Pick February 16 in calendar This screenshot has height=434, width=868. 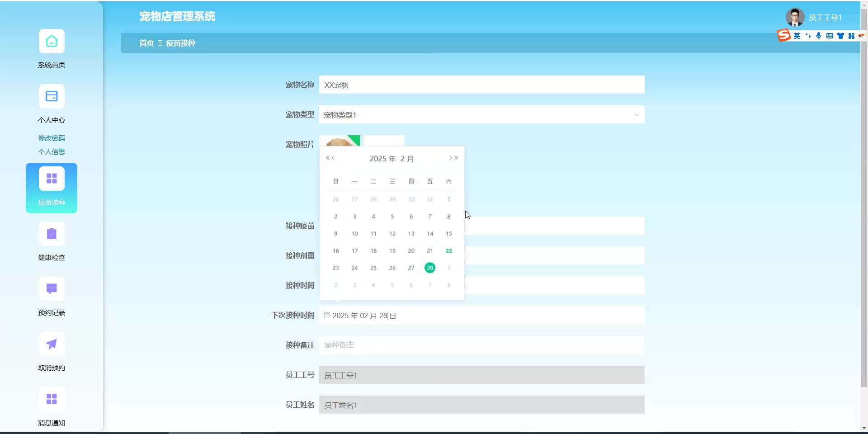point(335,251)
